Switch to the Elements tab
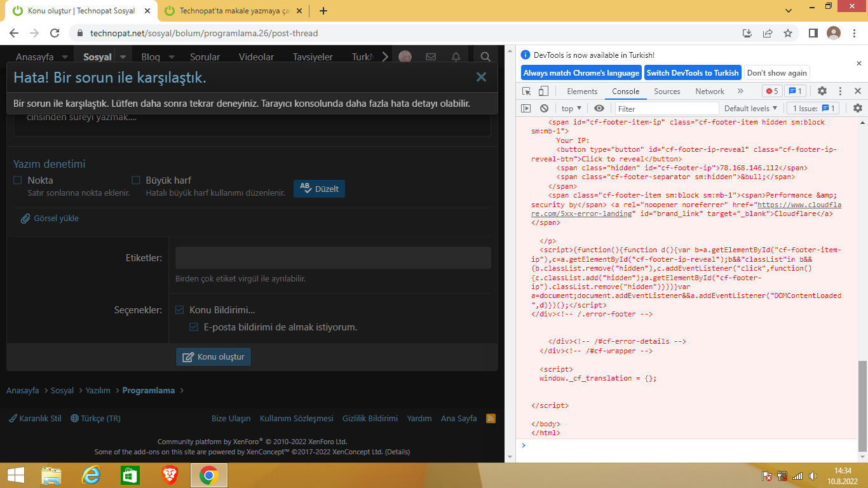Image resolution: width=868 pixels, height=488 pixels. pos(582,91)
